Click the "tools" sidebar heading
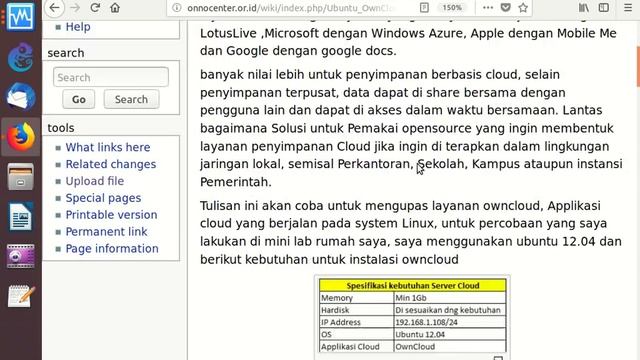This screenshot has width=640, height=360. click(x=61, y=128)
